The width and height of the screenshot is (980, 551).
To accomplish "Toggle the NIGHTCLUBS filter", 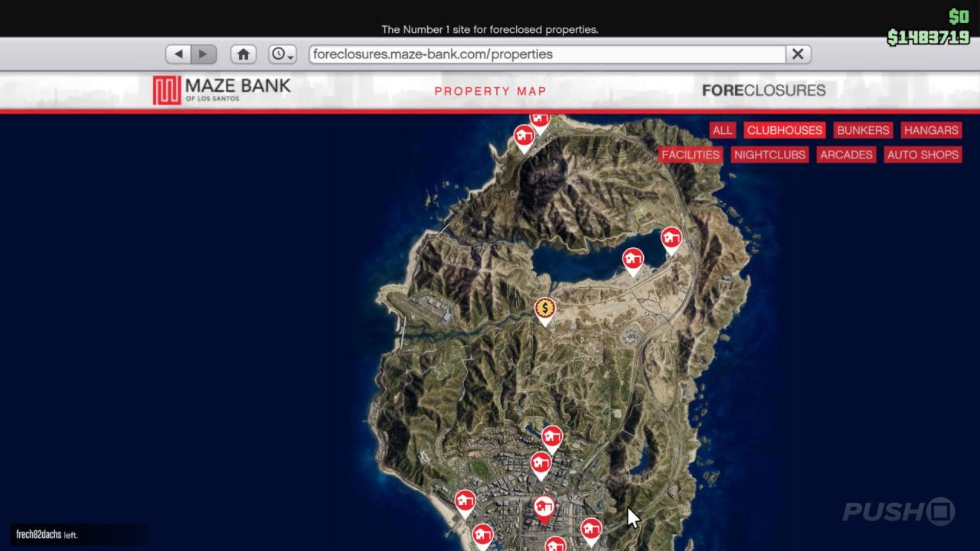I will point(769,155).
